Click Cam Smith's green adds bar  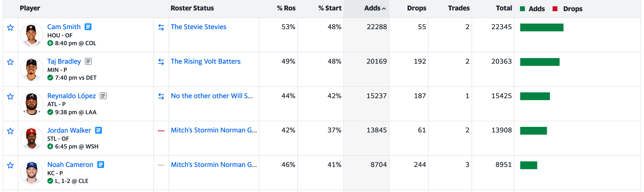point(542,27)
